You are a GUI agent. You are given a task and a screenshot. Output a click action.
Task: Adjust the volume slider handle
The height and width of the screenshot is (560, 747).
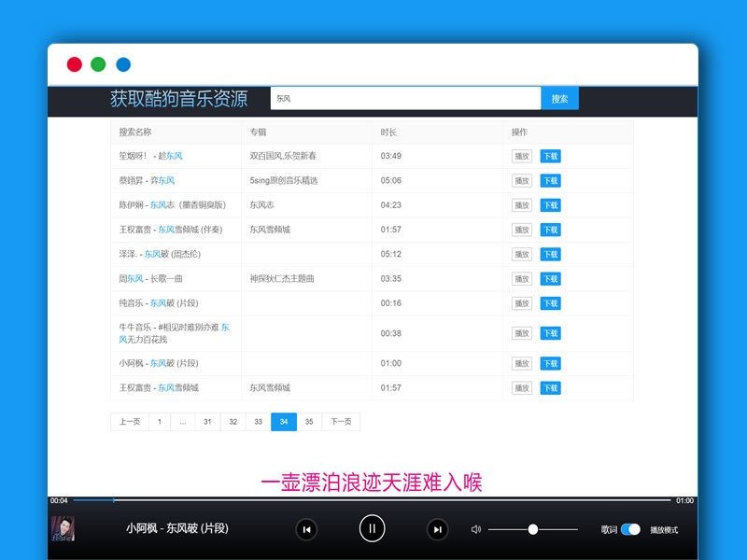click(532, 528)
